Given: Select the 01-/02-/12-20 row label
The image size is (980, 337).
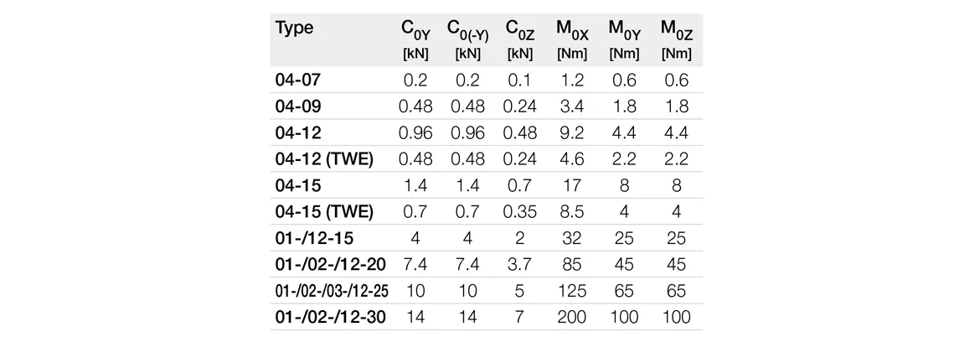Looking at the screenshot, I should (x=330, y=265).
